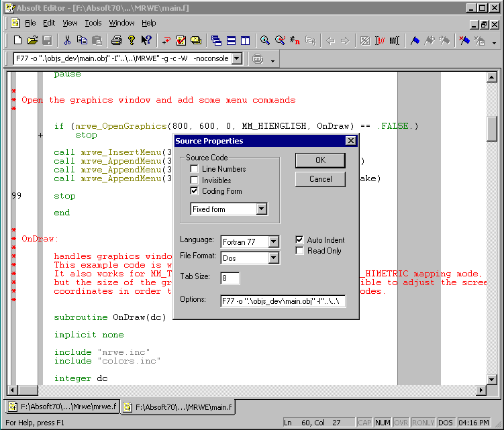Click the Paste clipboard icon
504x430 pixels.
pos(97,40)
